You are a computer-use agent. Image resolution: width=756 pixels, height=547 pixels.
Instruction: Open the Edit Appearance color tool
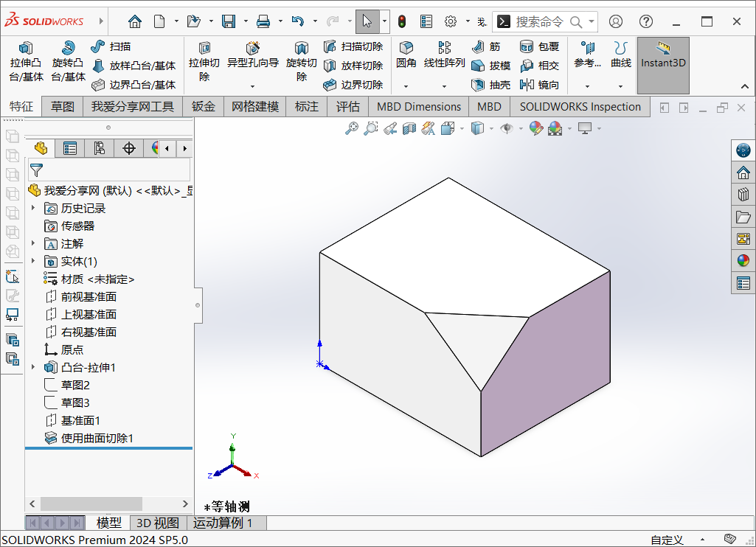coord(535,128)
